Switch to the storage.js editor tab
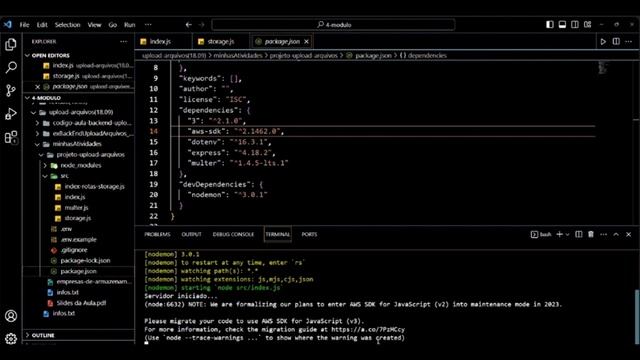The width and height of the screenshot is (640, 360). [220, 42]
